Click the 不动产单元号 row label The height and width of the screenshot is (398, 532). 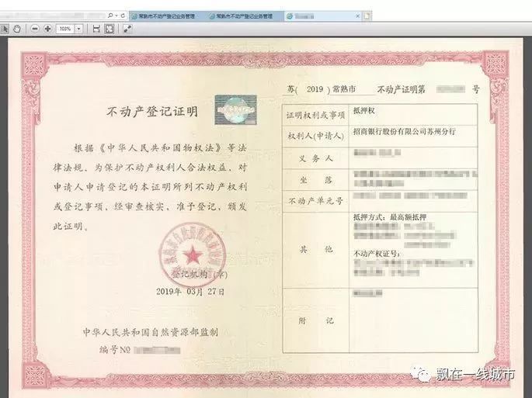[x=316, y=201]
